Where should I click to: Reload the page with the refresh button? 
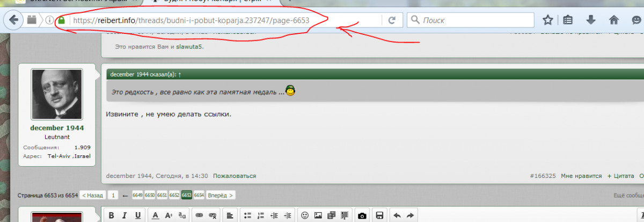click(x=392, y=20)
